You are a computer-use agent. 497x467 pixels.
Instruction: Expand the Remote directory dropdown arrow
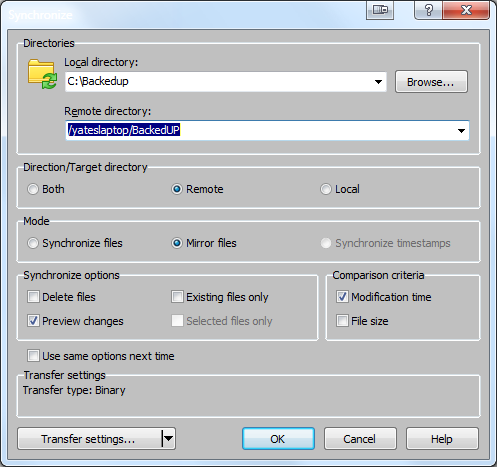tap(461, 131)
